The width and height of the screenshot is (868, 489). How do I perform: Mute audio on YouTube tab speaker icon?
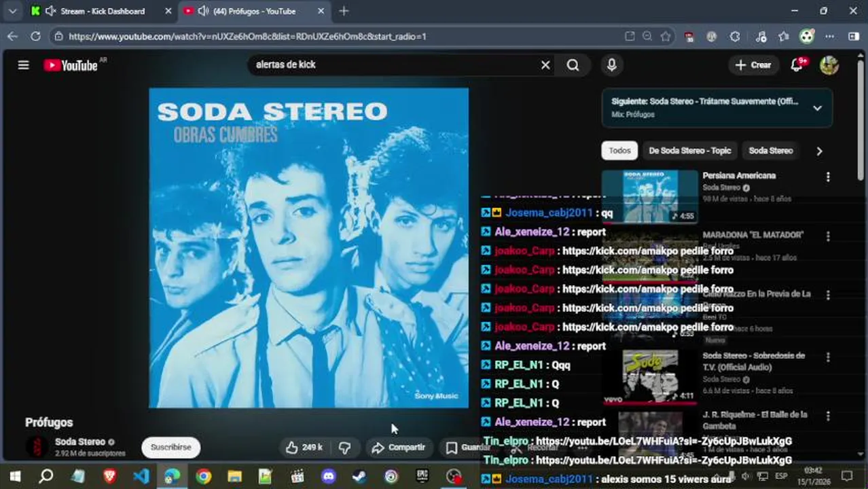pos(203,11)
